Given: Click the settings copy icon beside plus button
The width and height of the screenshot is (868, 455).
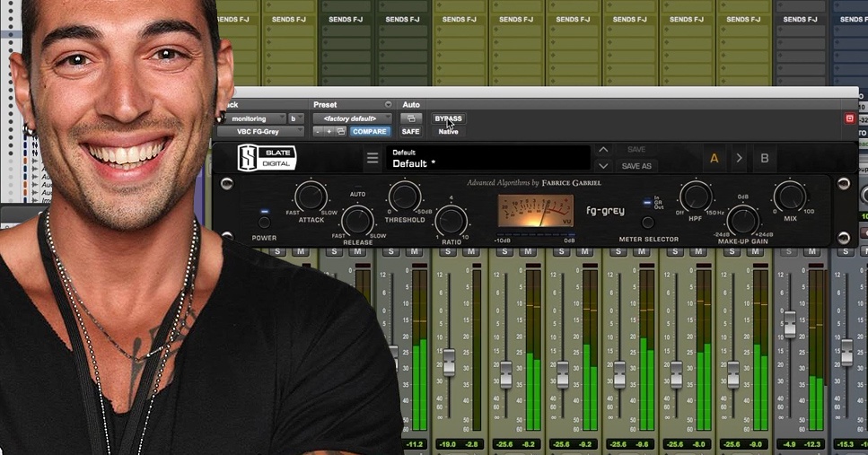Looking at the screenshot, I should tap(341, 132).
